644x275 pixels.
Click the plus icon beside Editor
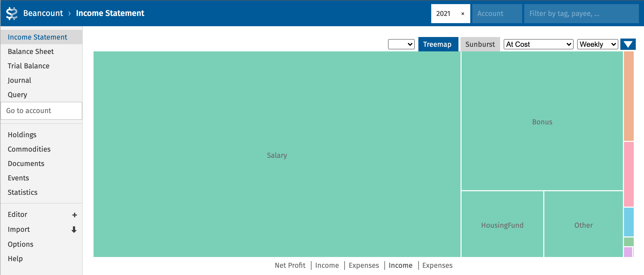[x=75, y=215]
